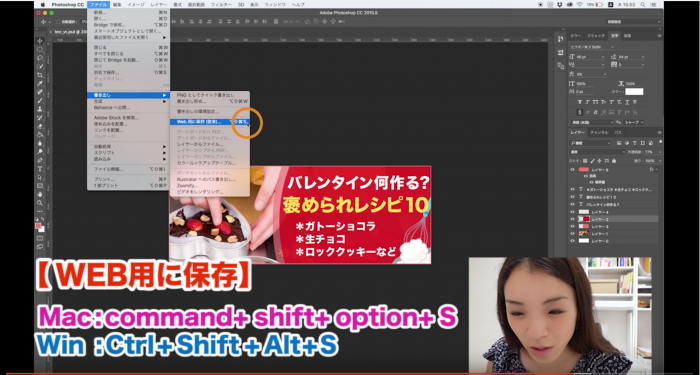Select the レイヤー 1 layer thumbnail
The height and width of the screenshot is (375, 700).
(x=584, y=233)
